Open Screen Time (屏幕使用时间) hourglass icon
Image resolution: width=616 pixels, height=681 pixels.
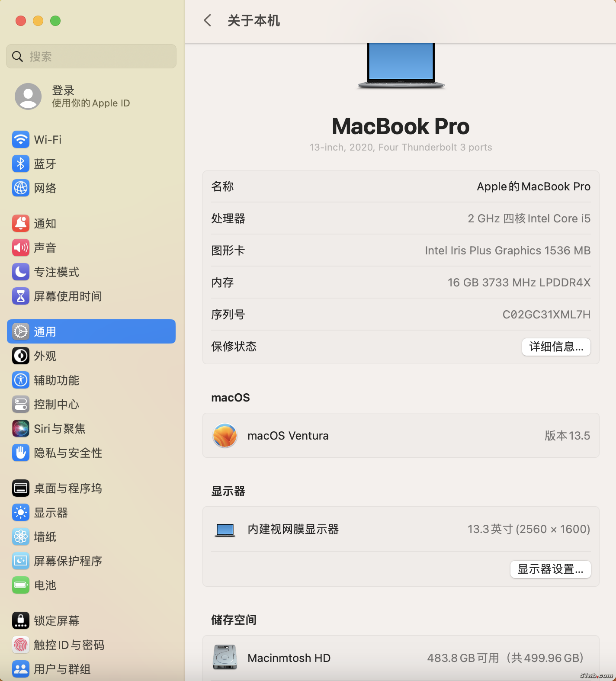21,296
